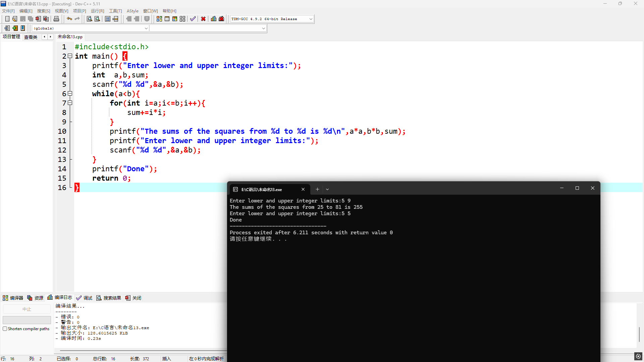This screenshot has height=362, width=644.
Task: Collapse the while loop fold on line 6
Action: pyautogui.click(x=70, y=94)
